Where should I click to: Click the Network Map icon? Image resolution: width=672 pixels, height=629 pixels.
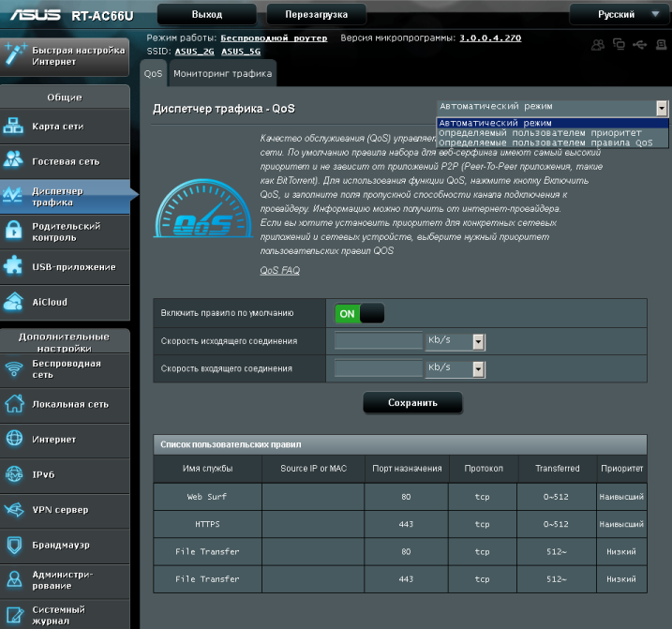(13, 126)
